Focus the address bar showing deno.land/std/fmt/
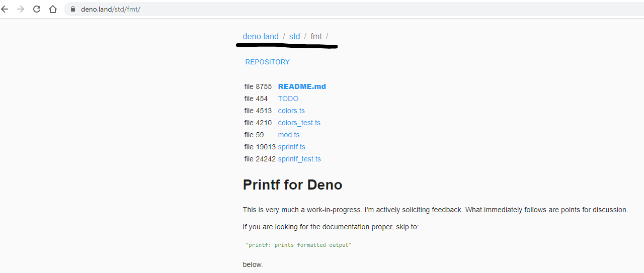 354,9
